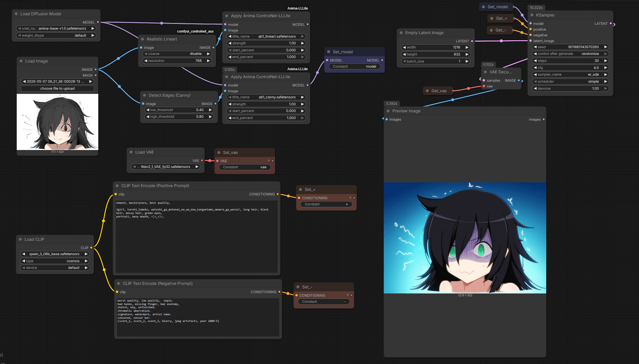The height and width of the screenshot is (364, 639).
Task: Collapse the Set_- node via its title dot
Action: [298, 287]
